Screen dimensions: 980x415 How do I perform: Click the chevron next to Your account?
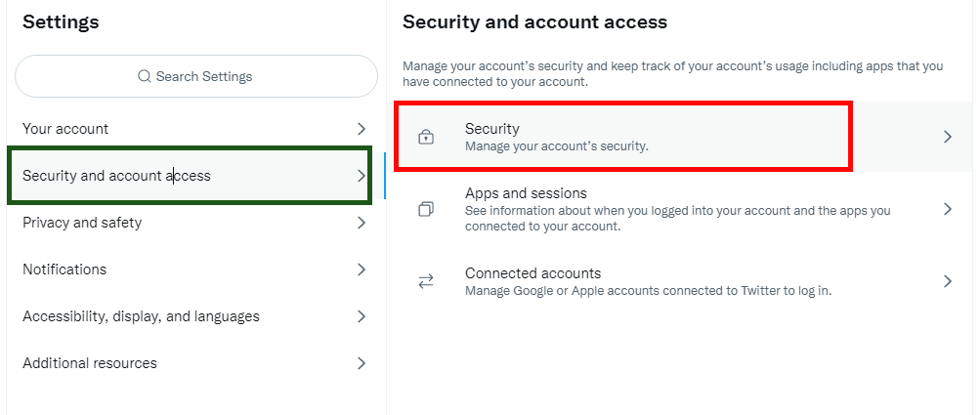coord(362,129)
